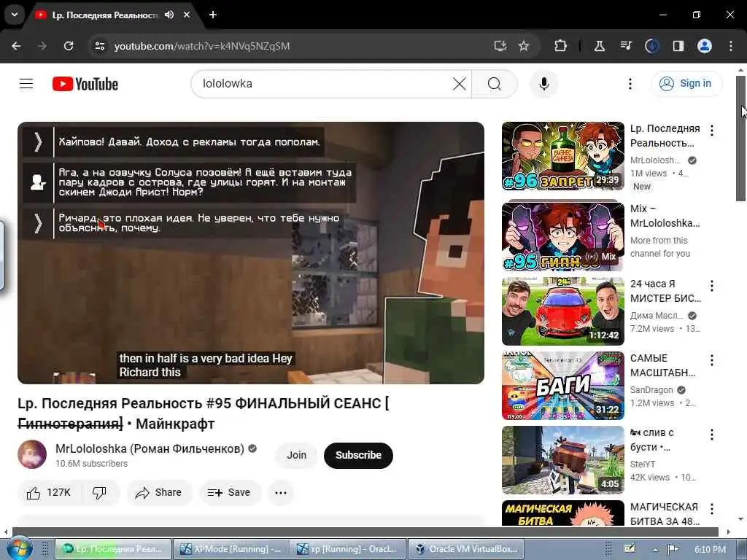The image size is (747, 560).
Task: Open options menu for слив с бусти video
Action: [712, 435]
